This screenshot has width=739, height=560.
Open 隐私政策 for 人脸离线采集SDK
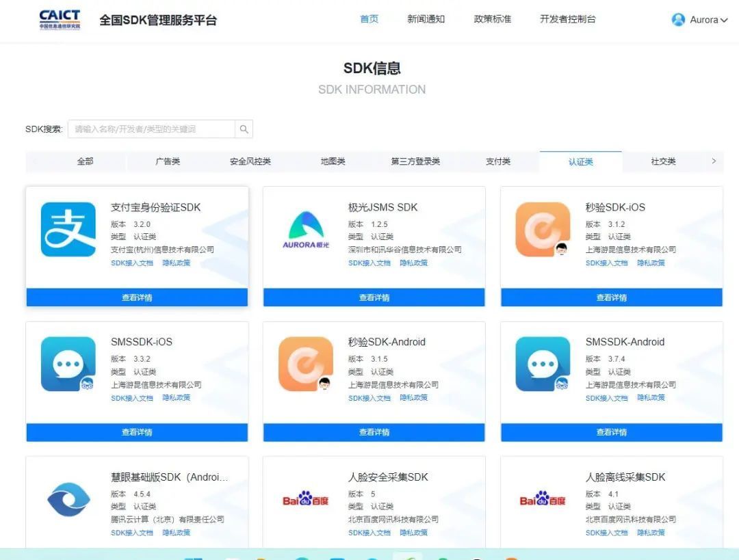(651, 533)
